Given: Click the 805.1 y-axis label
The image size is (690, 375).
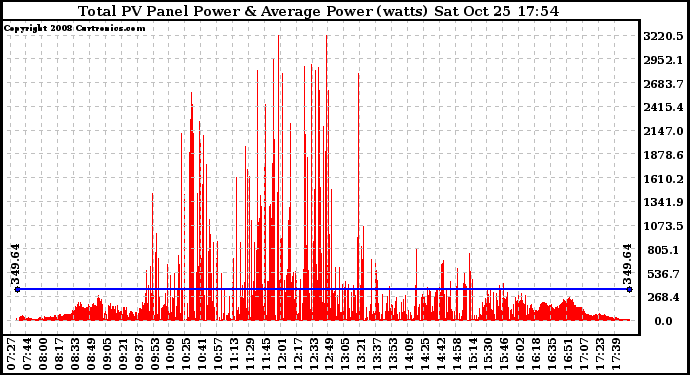Looking at the screenshot, I should [x=663, y=250].
